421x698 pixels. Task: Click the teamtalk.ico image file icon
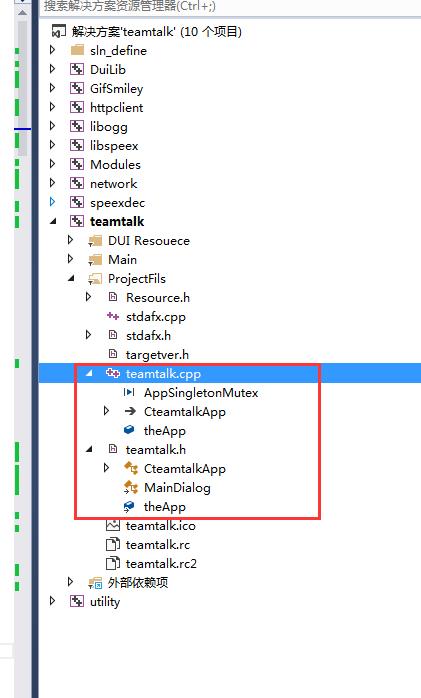click(x=113, y=525)
